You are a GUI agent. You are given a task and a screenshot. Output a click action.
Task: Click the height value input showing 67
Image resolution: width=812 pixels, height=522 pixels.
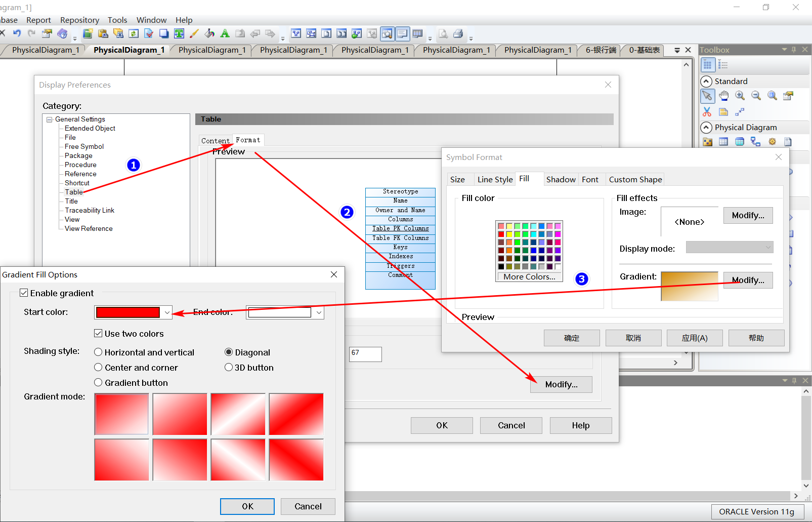point(365,354)
